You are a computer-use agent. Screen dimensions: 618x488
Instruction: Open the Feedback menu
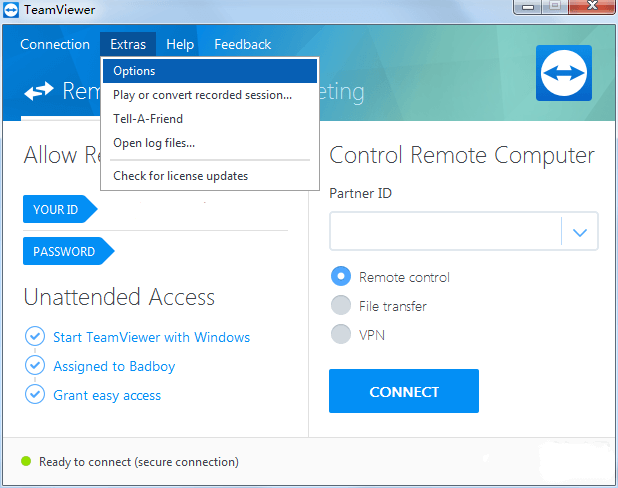243,44
